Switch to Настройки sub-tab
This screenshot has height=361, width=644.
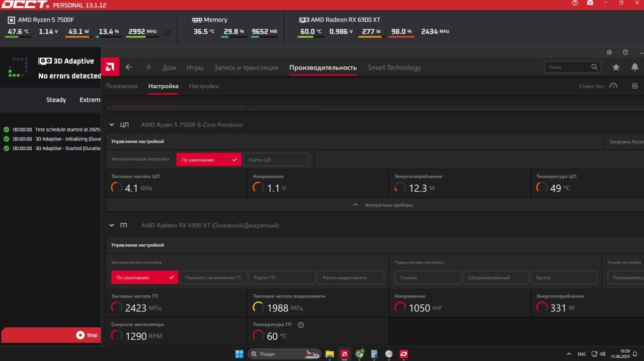point(204,86)
